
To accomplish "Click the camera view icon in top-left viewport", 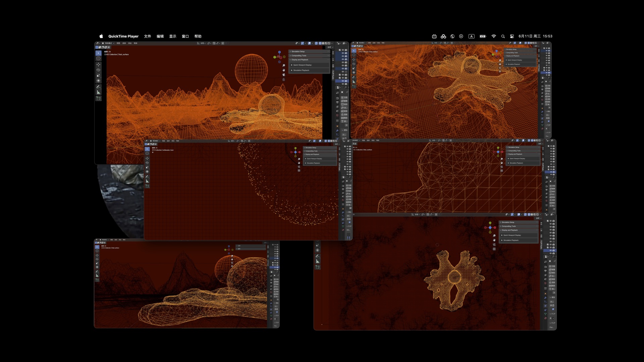I will [283, 75].
